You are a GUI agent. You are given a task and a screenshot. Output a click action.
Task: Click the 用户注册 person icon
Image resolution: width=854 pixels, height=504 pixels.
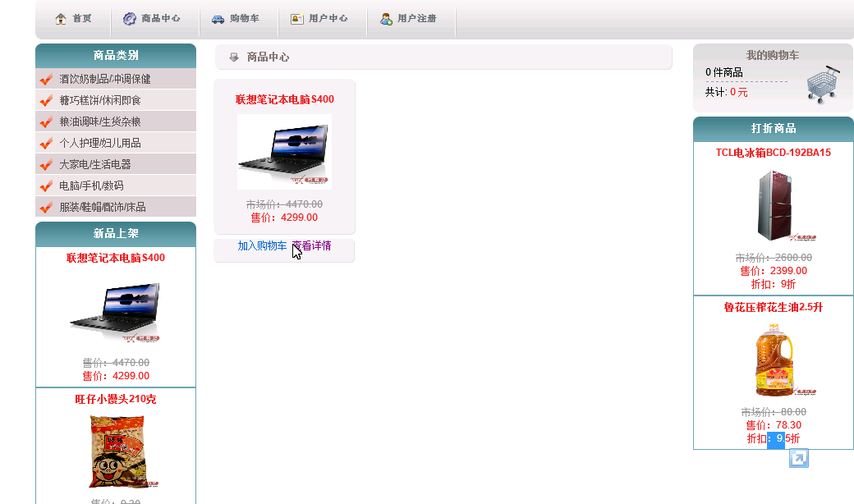pos(386,19)
